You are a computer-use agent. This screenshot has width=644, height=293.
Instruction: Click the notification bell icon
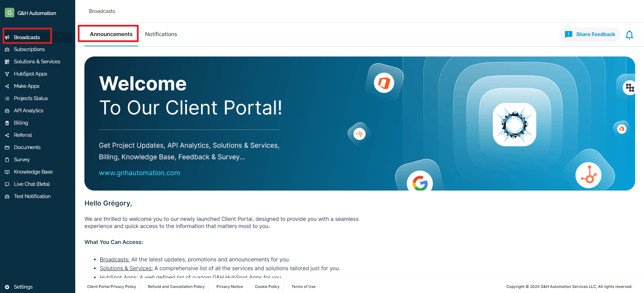[x=629, y=35]
